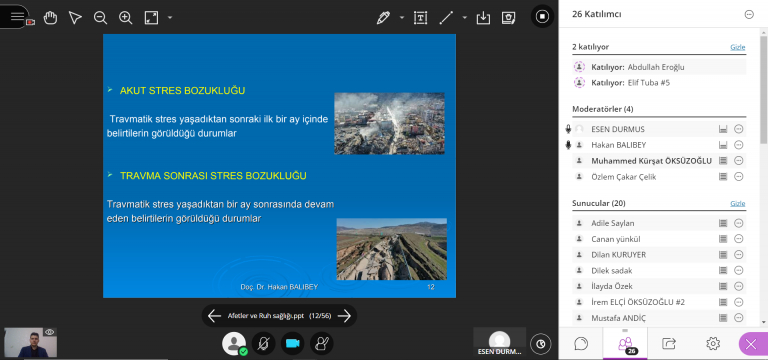Open controls menu for İrem ELÇİ ÖKSÜZOĞLU #2

739,302
